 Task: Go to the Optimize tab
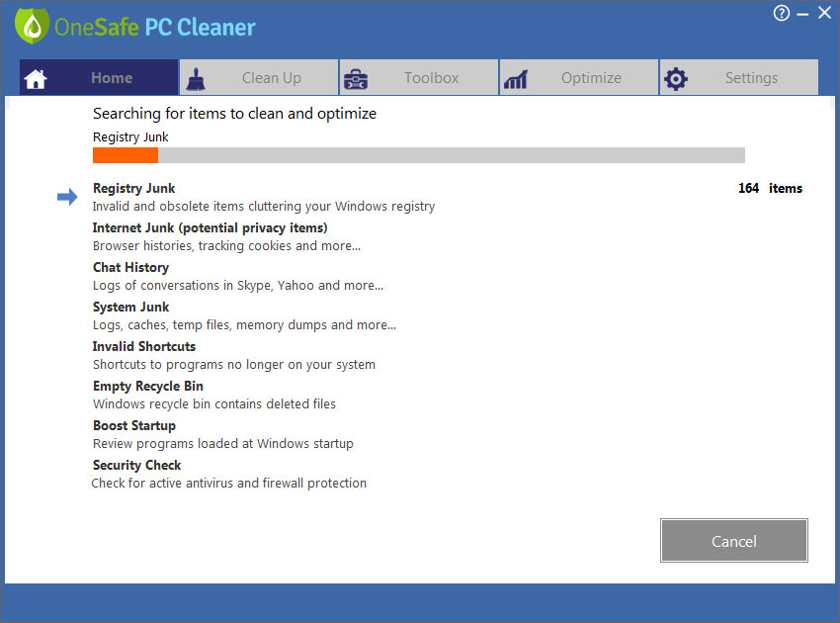click(591, 78)
